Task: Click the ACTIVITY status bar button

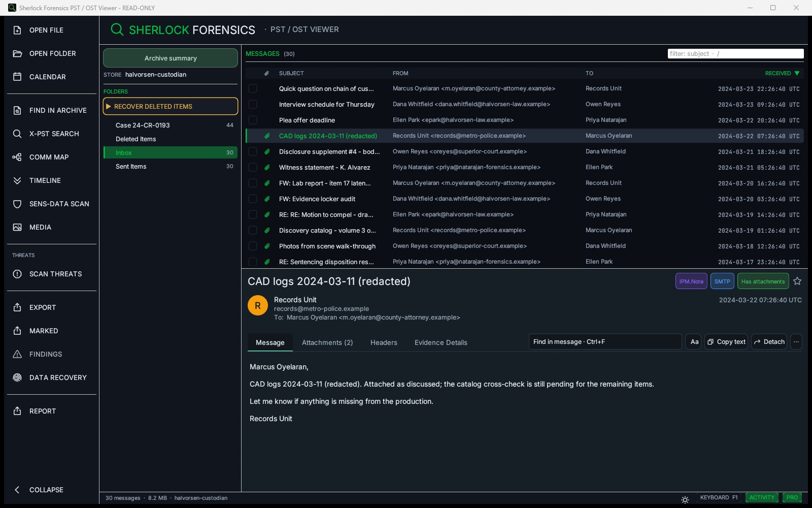Action: pyautogui.click(x=762, y=497)
